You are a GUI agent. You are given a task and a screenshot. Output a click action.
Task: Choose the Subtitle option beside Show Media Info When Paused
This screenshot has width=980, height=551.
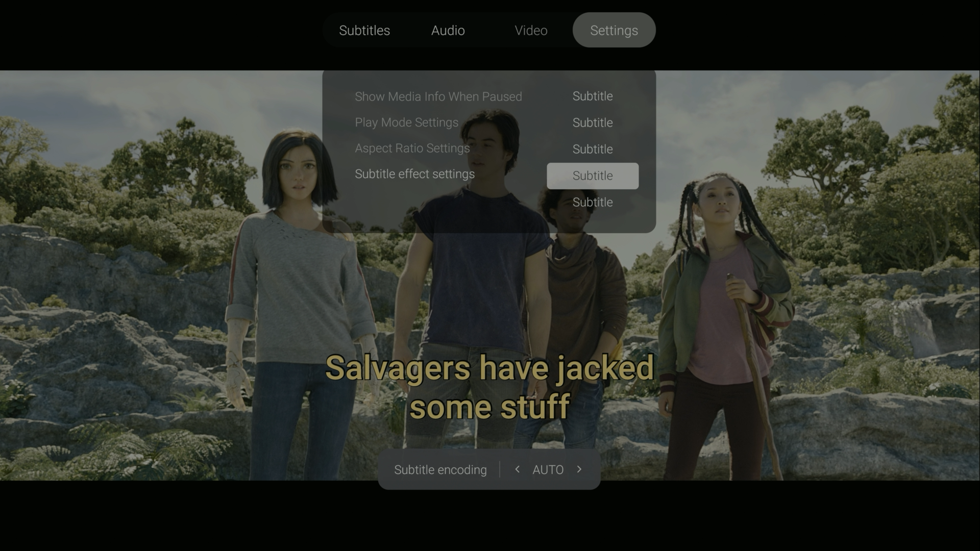tap(592, 96)
